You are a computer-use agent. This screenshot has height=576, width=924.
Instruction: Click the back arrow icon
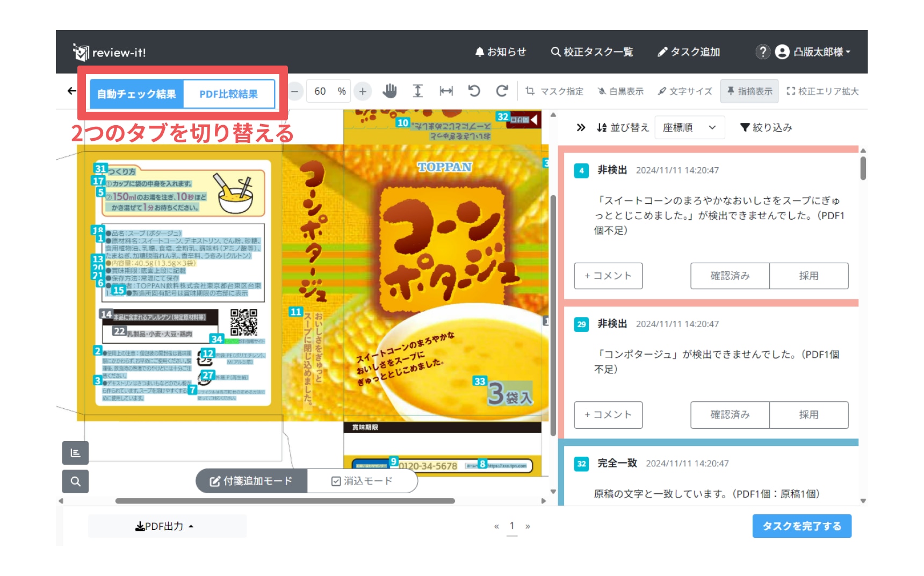(71, 91)
